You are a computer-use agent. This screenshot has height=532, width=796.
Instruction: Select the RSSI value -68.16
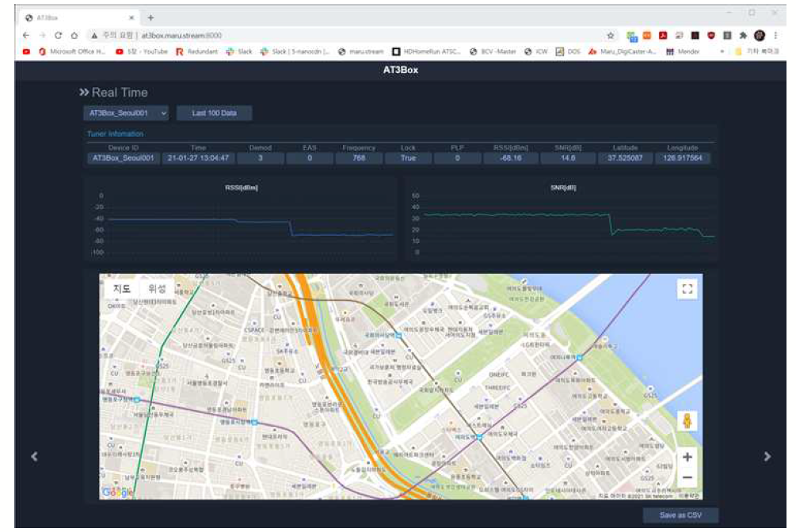(511, 158)
